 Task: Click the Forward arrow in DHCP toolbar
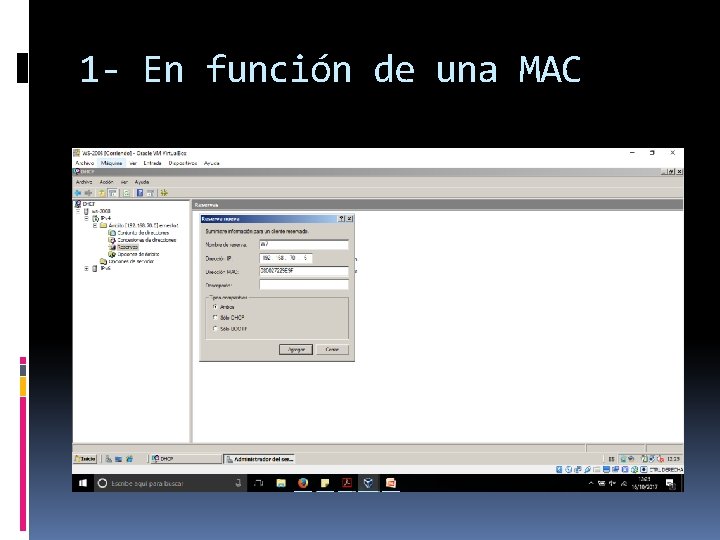pos(88,193)
